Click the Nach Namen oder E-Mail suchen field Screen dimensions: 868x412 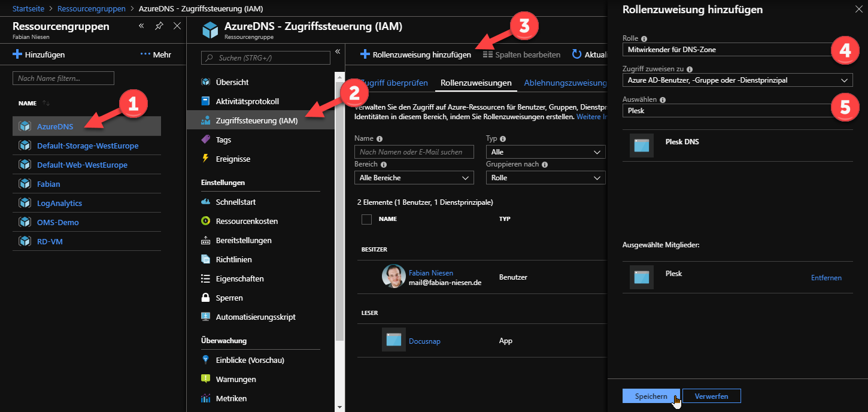pyautogui.click(x=414, y=152)
